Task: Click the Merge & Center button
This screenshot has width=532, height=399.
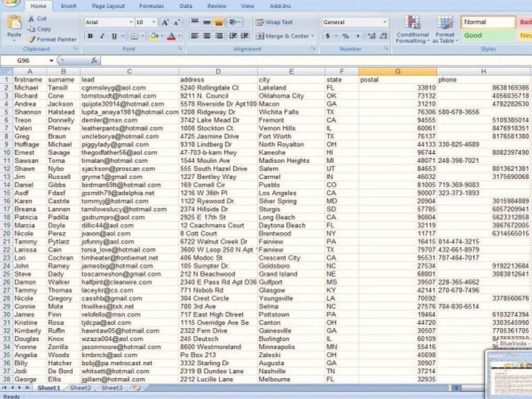Action: pos(285,36)
